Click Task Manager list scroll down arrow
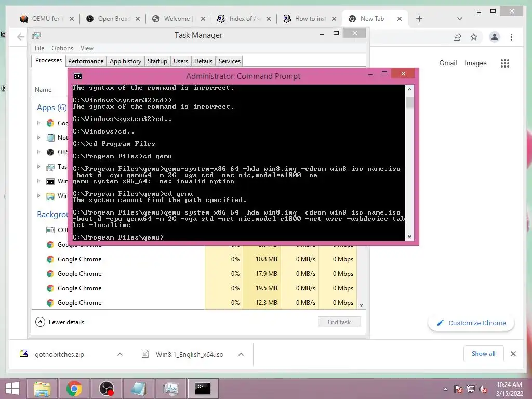 [x=362, y=304]
